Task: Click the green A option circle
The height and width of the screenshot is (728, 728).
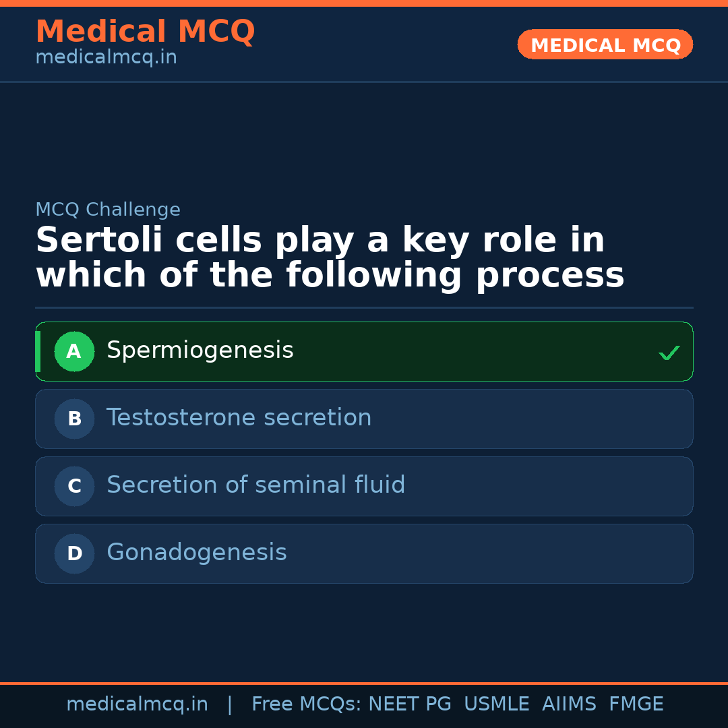Action: click(x=74, y=351)
